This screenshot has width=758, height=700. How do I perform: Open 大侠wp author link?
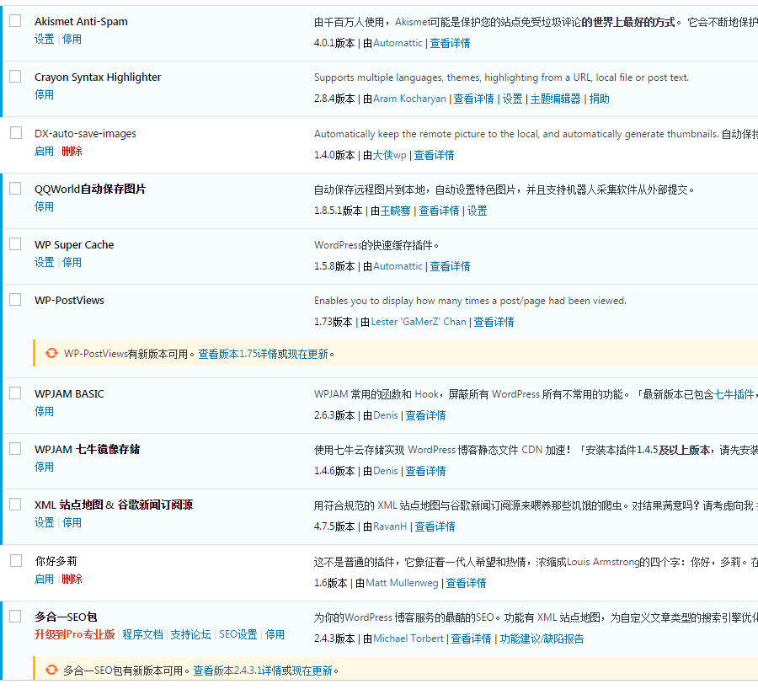(389, 155)
